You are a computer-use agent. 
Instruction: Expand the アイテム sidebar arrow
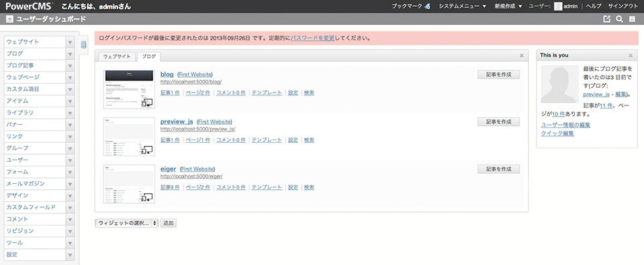tap(70, 101)
